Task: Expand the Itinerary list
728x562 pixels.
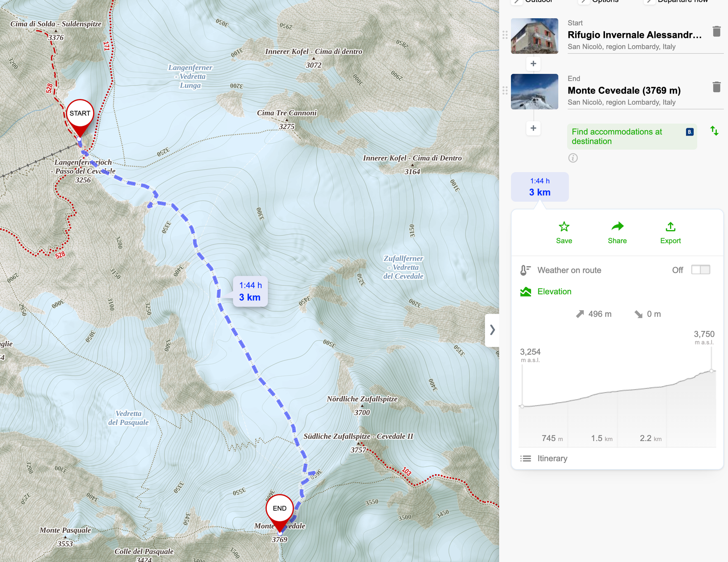Action: [552, 459]
